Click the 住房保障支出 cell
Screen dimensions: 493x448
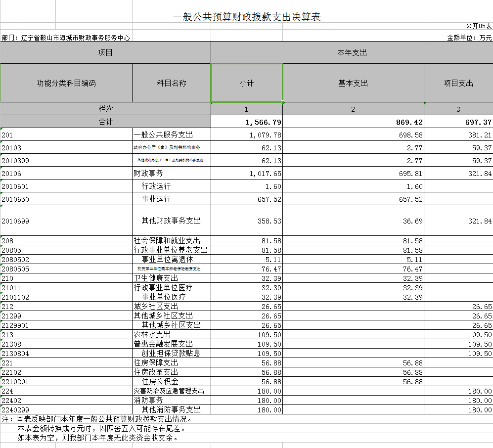(x=172, y=363)
